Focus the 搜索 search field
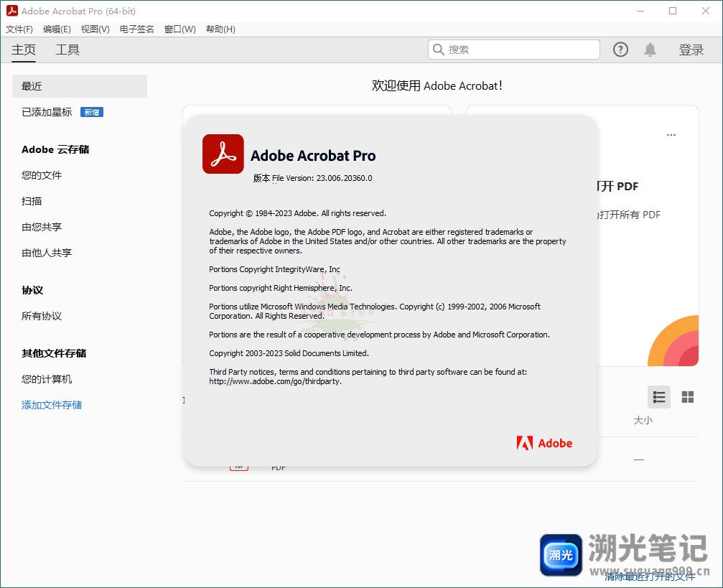Screen dimensions: 723x588 coord(514,50)
